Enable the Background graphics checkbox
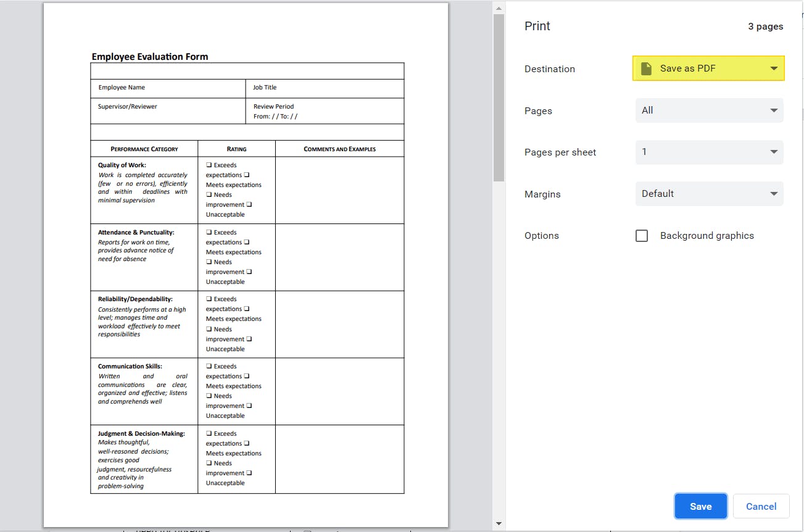 pyautogui.click(x=642, y=236)
